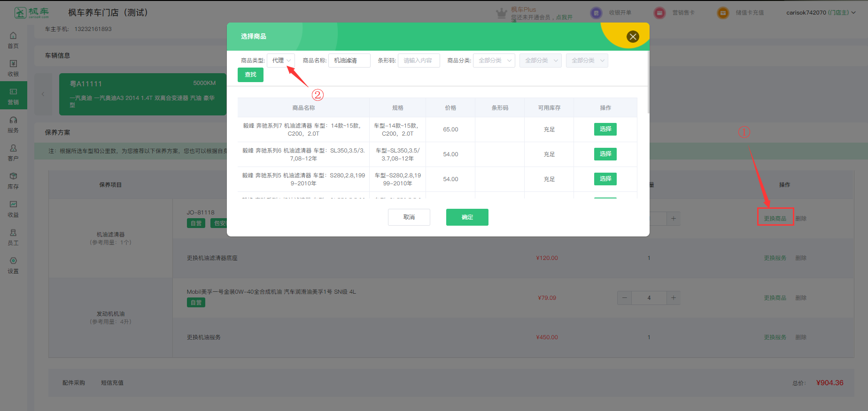Viewport: 868px width, 411px height.
Task: Go to previous vehicle card arrow
Action: point(43,94)
